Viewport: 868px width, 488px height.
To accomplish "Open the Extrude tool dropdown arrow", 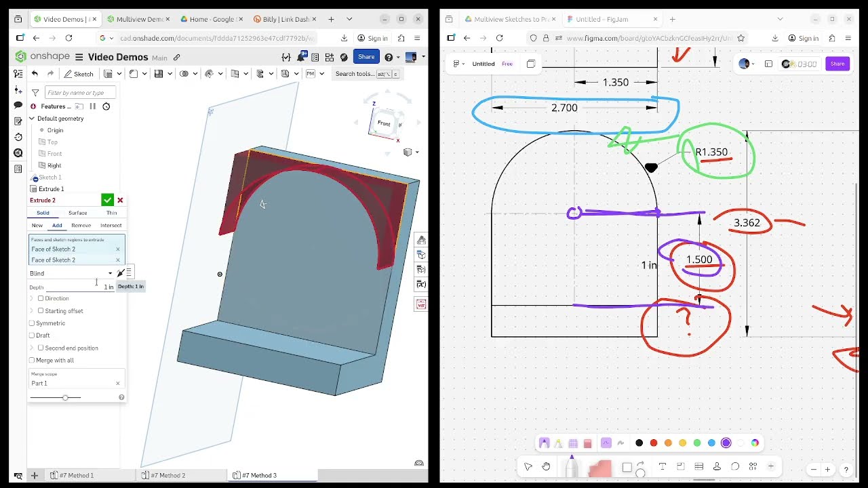I will [x=121, y=74].
